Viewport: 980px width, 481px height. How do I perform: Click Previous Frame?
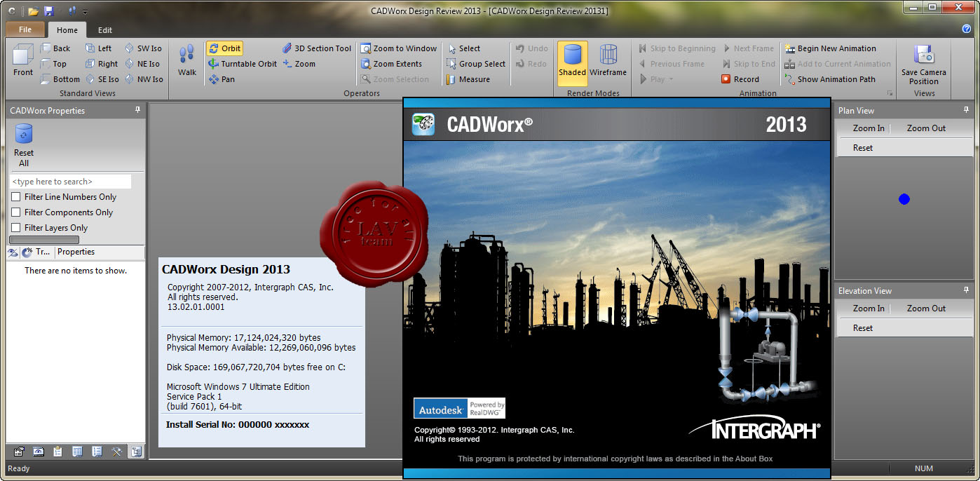(x=672, y=64)
